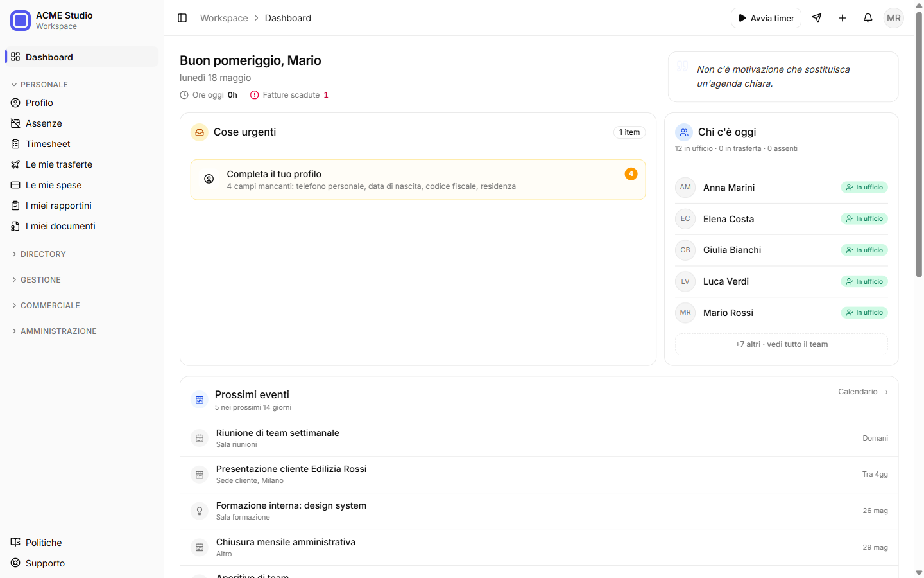Expand the COMMERCIALE section
The height and width of the screenshot is (578, 924).
click(46, 306)
